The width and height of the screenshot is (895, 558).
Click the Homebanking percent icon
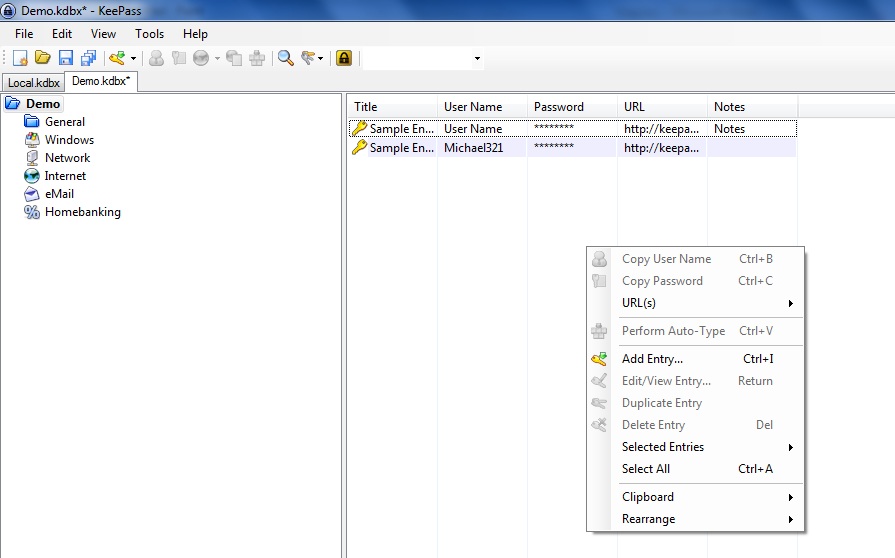[32, 212]
